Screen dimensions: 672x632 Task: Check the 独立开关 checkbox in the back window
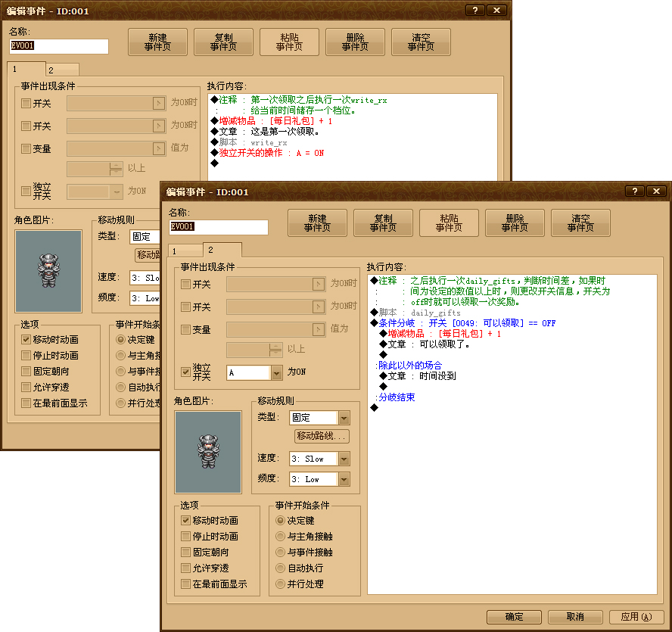coord(26,191)
